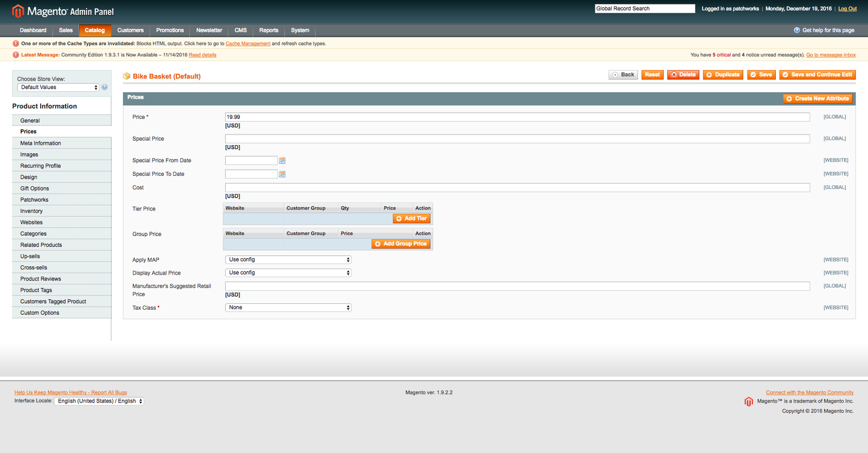
Task: Click Save and Continue Edit
Action: click(818, 75)
